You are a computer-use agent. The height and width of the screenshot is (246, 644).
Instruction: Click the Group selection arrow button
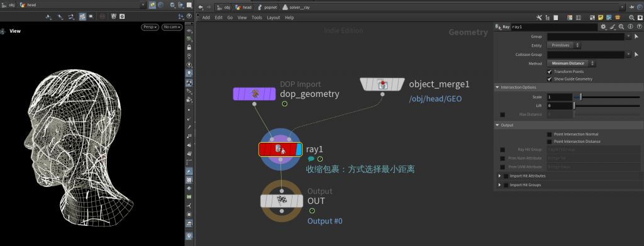[x=636, y=36]
